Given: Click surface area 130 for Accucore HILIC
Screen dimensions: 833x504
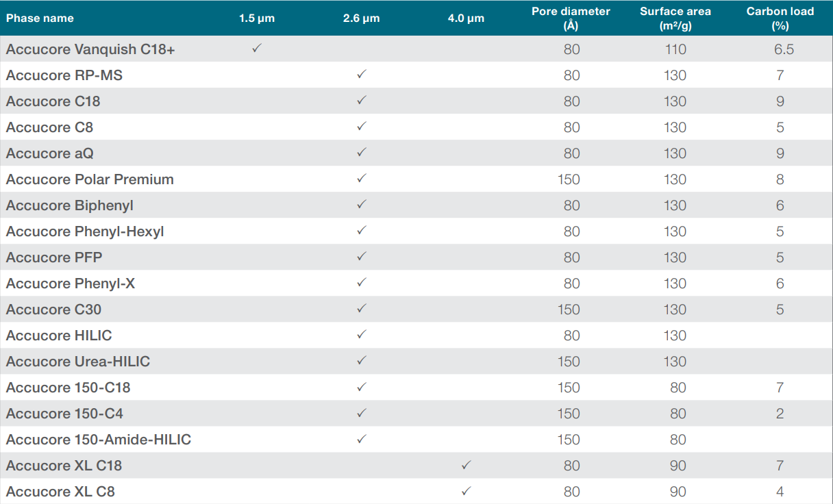Looking at the screenshot, I should pyautogui.click(x=675, y=336).
